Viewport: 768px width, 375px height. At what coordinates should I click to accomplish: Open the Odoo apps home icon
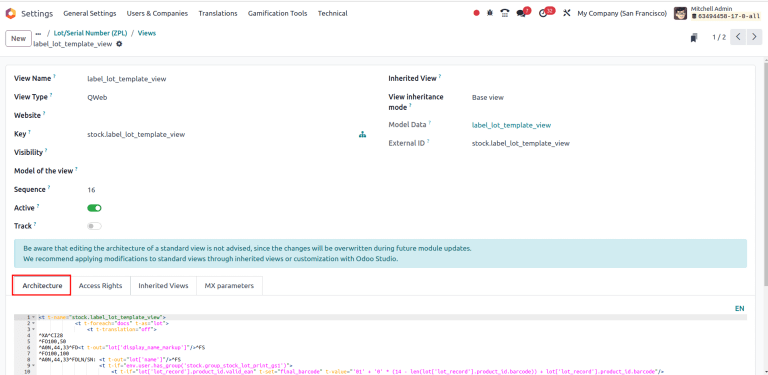10,13
